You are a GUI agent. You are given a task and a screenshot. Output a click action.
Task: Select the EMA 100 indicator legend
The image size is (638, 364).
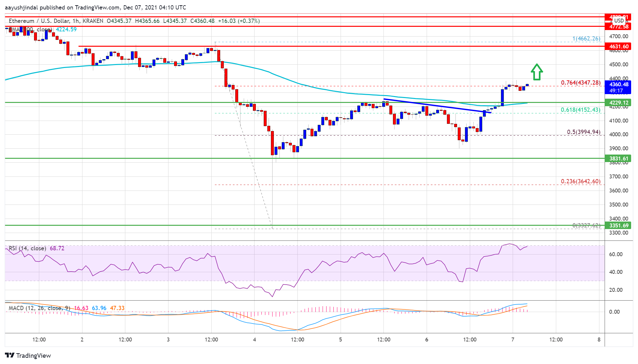[30, 29]
